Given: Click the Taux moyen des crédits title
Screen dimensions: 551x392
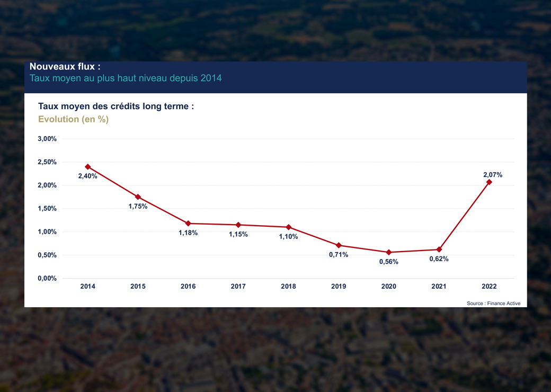Looking at the screenshot, I should tap(116, 106).
